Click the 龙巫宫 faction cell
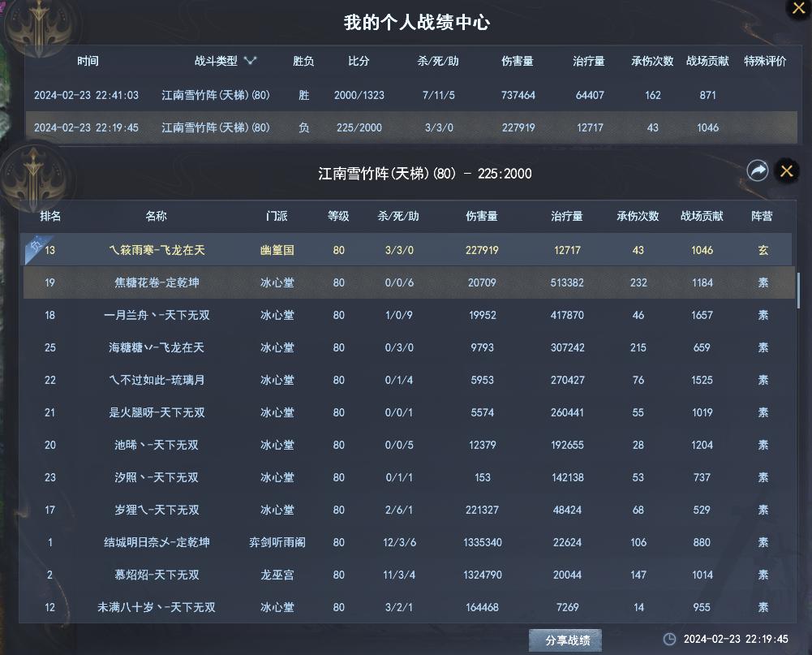The image size is (812, 655). click(277, 575)
